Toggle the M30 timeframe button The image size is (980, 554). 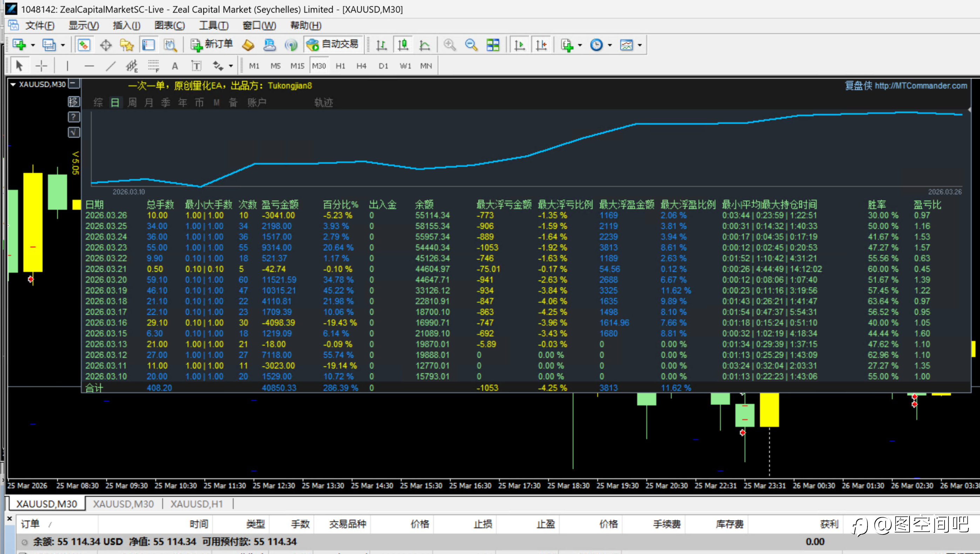[x=319, y=66]
